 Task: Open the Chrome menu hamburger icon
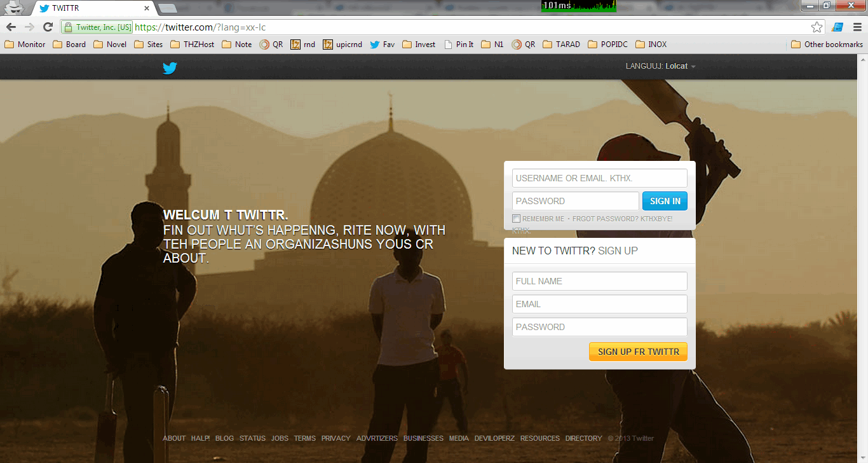856,27
